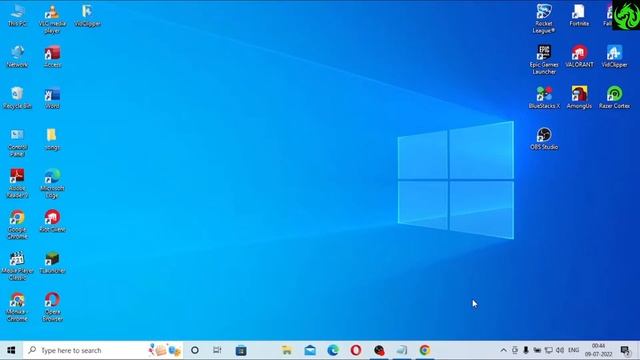Launch Opera from the taskbar
Viewport: 640px width, 360px height.
[x=356, y=350]
